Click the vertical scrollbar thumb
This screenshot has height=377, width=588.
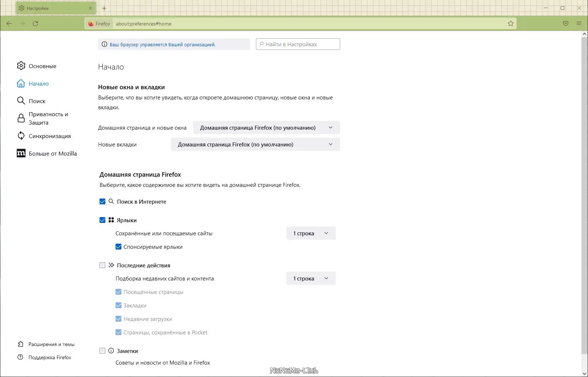[584, 195]
